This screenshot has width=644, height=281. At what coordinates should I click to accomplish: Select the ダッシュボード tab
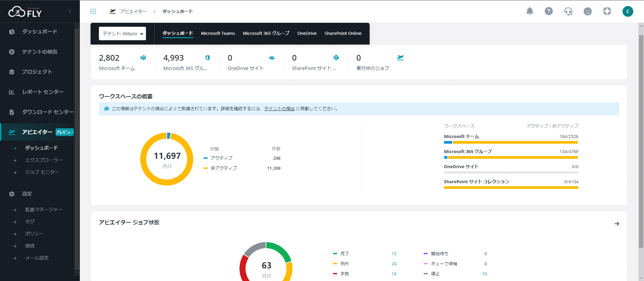click(178, 33)
